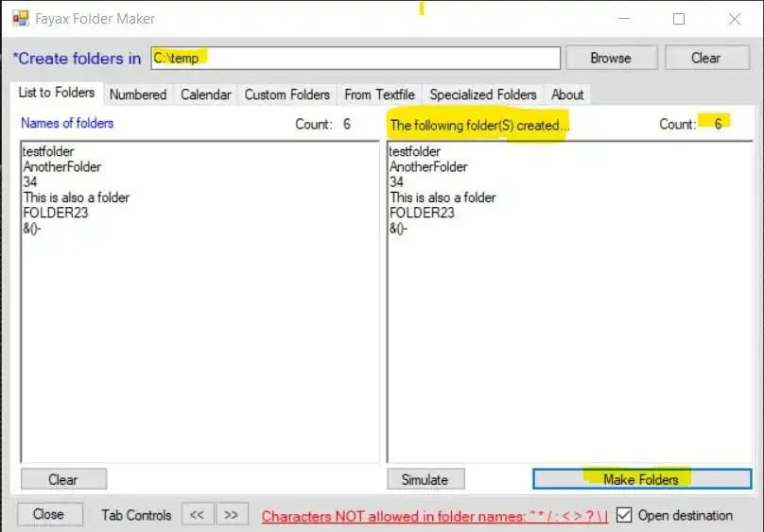Image resolution: width=764 pixels, height=532 pixels.
Task: Click 'This is also a folder' in left list
Action: [77, 197]
